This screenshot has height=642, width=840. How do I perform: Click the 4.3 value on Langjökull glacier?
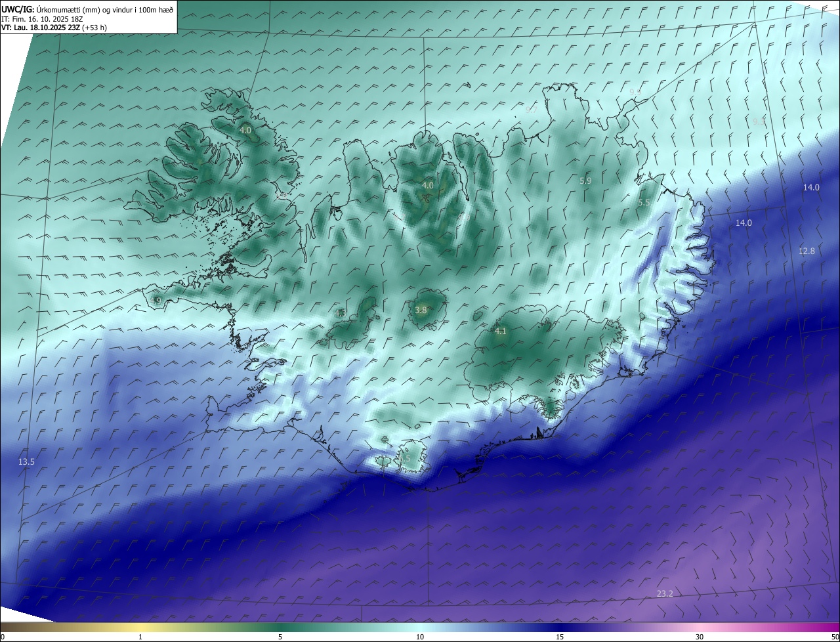341,313
